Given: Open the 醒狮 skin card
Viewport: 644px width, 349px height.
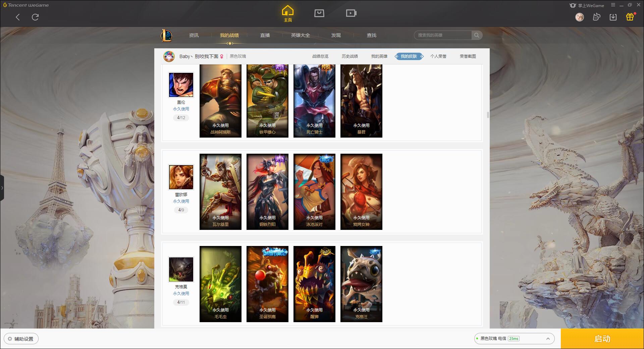Looking at the screenshot, I should [x=314, y=284].
